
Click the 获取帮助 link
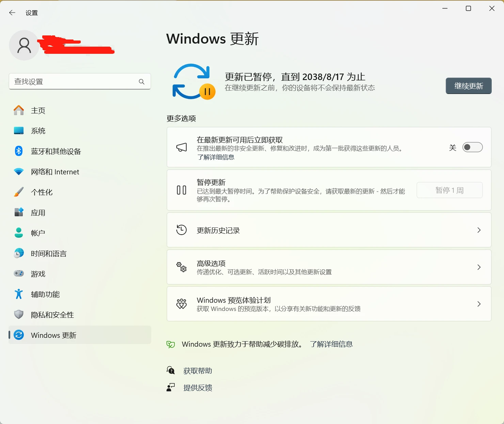[198, 371]
